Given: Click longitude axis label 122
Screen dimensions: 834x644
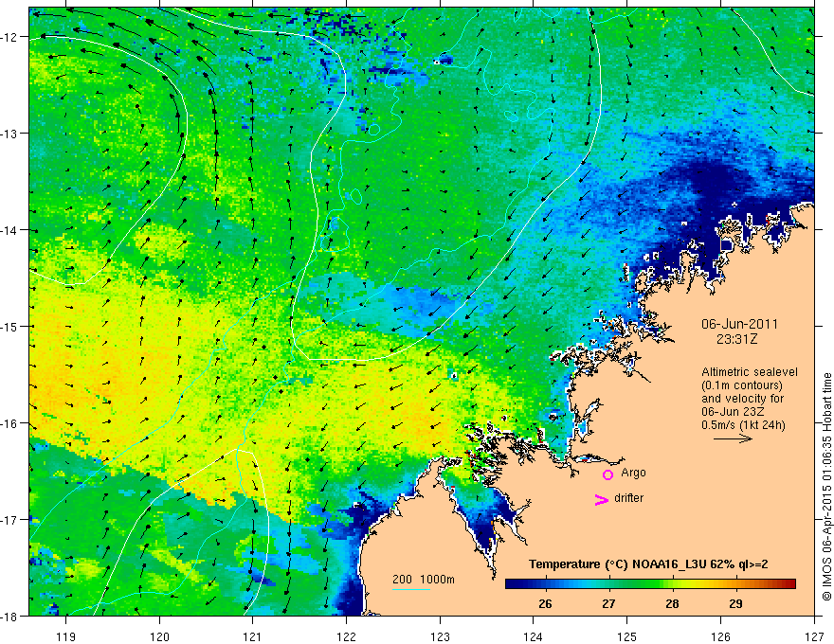Looking at the screenshot, I should (x=346, y=636).
